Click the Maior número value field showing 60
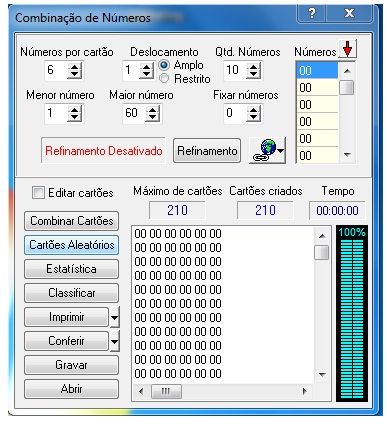Image resolution: width=387 pixels, height=424 pixels. click(x=135, y=114)
